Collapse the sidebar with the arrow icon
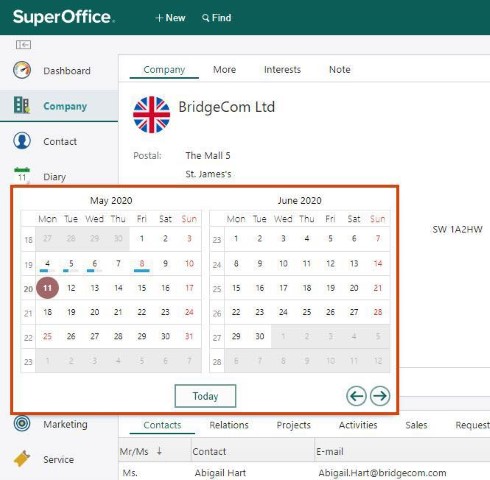The image size is (490, 480). (x=23, y=44)
